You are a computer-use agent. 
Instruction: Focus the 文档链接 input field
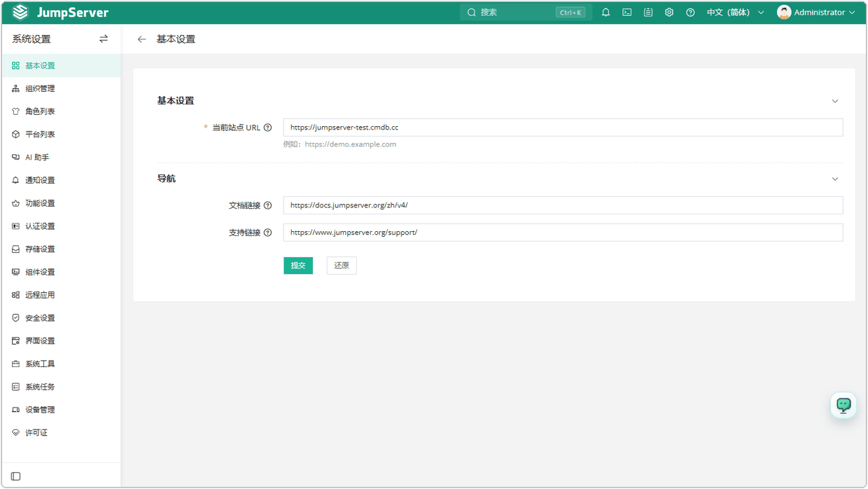pos(563,205)
